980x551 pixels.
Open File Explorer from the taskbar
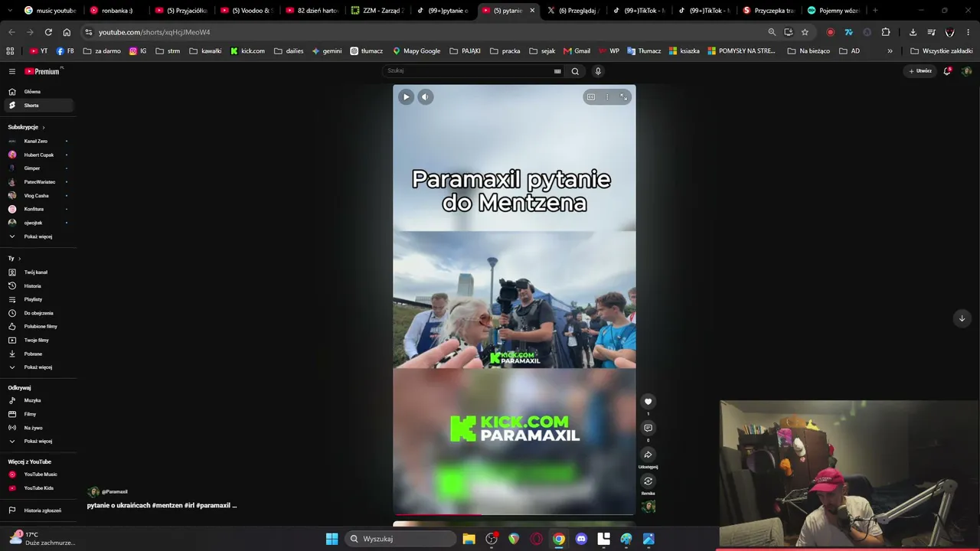pyautogui.click(x=469, y=539)
